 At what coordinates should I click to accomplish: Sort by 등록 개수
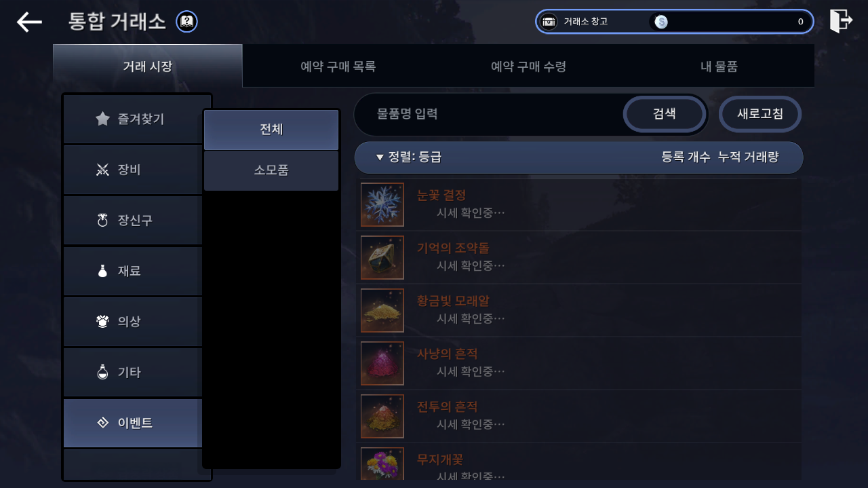(x=686, y=157)
